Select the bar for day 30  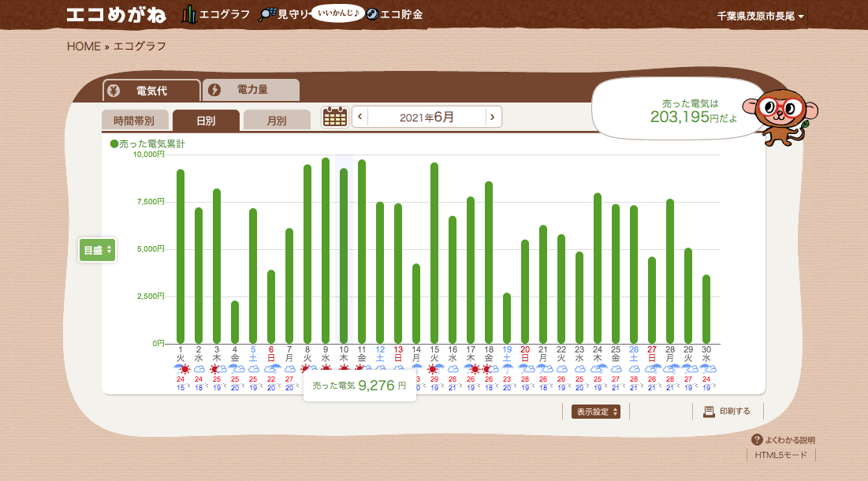[x=706, y=309]
